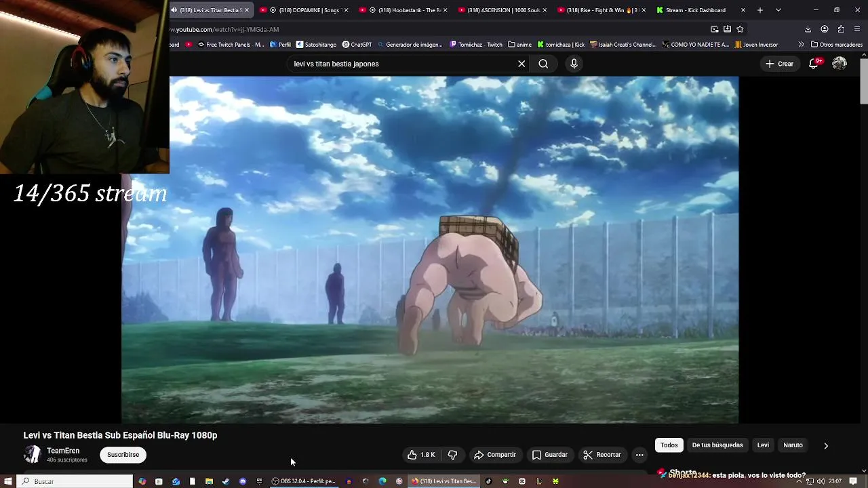Bookmark this page with the star icon
Image resolution: width=868 pixels, height=488 pixels.
point(740,29)
